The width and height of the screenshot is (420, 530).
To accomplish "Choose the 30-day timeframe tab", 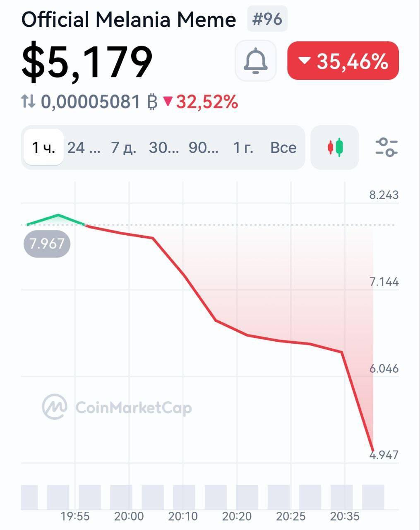I will [164, 147].
